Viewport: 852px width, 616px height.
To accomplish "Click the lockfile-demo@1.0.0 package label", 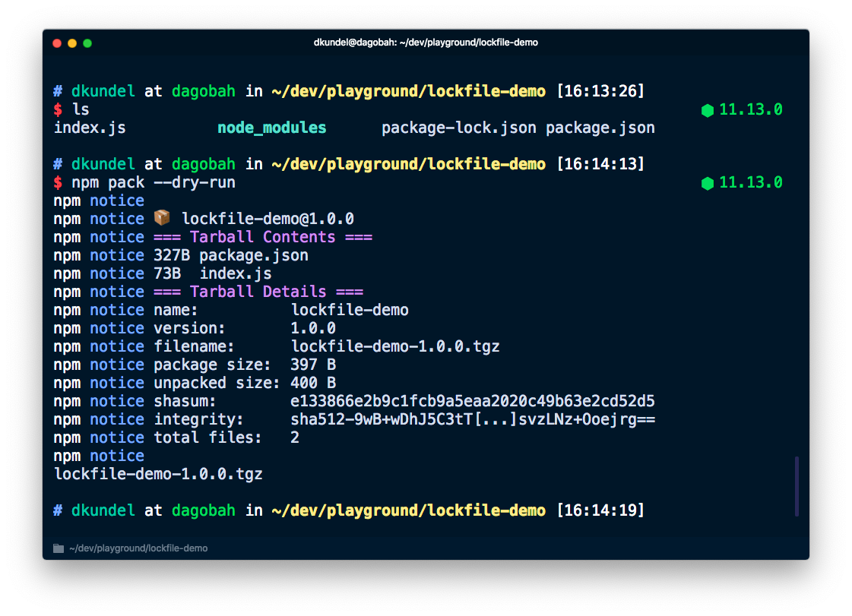I will coord(268,219).
